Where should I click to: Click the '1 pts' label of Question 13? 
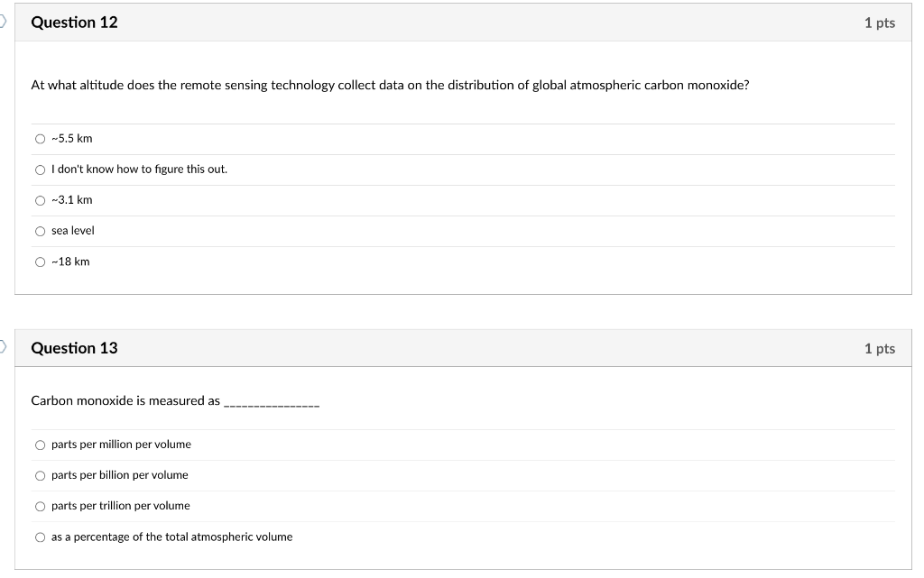(x=879, y=349)
